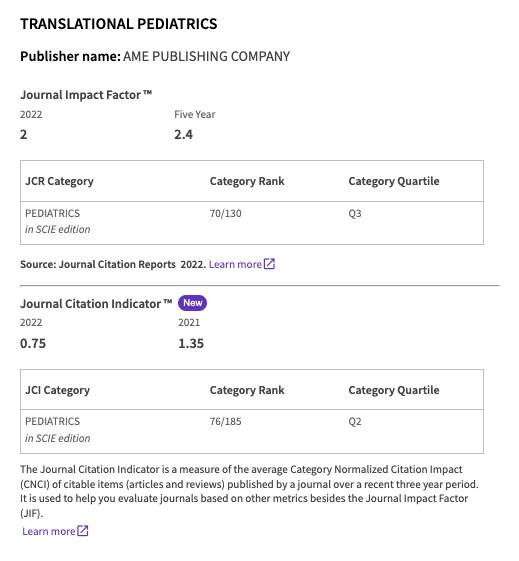Select the Q3 quartile cell
Screen dimensions: 519x561
click(355, 214)
